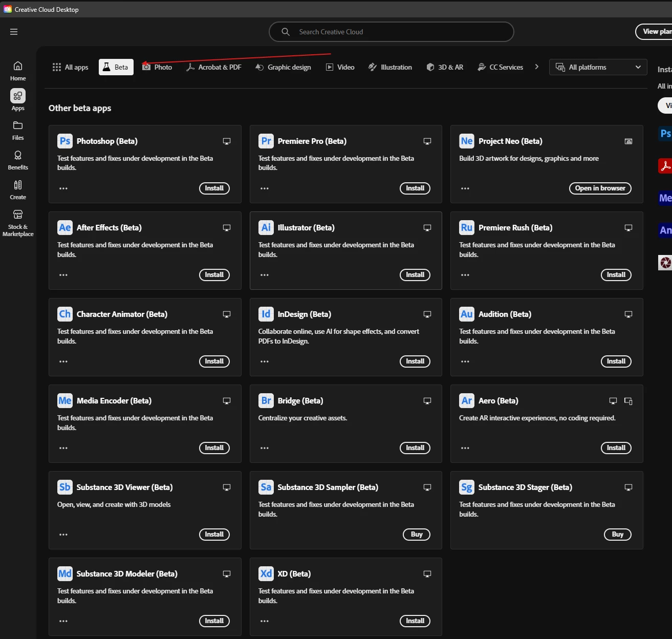Image resolution: width=672 pixels, height=639 pixels.
Task: Open more options for Photoshop (Beta)
Action: 63,188
